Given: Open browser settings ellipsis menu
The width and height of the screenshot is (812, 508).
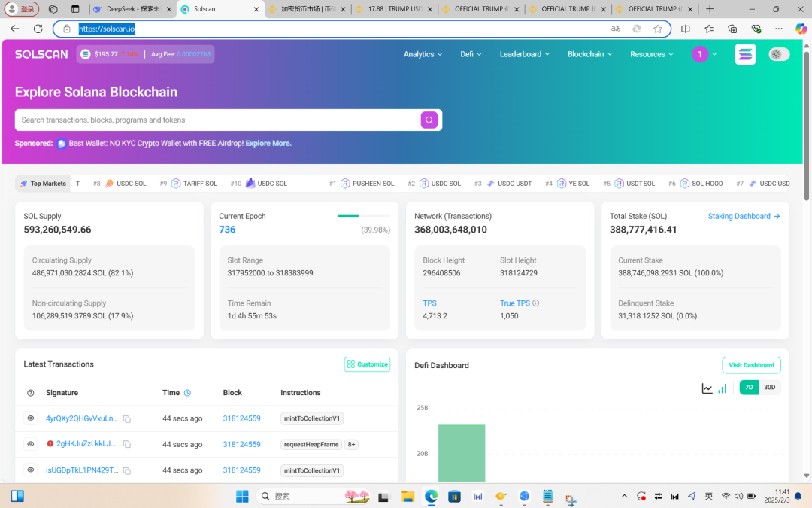Looking at the screenshot, I should 778,29.
